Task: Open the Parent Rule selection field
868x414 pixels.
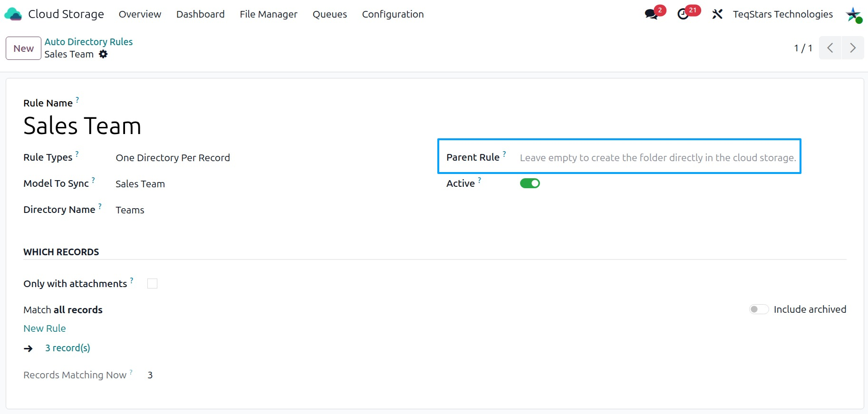Action: coord(658,158)
